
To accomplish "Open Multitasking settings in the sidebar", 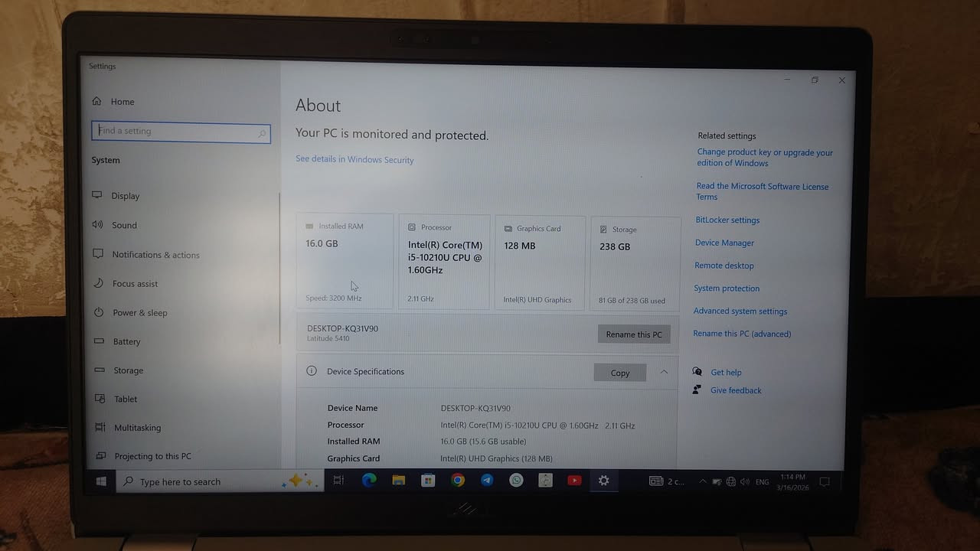I will [138, 427].
